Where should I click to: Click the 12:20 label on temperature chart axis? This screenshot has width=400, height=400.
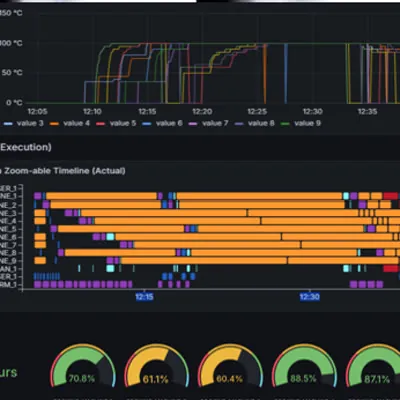coord(202,111)
